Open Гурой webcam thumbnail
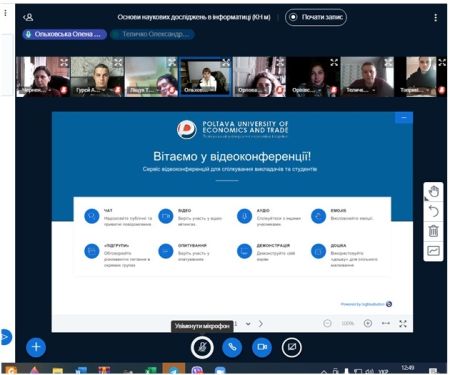 coord(97,77)
